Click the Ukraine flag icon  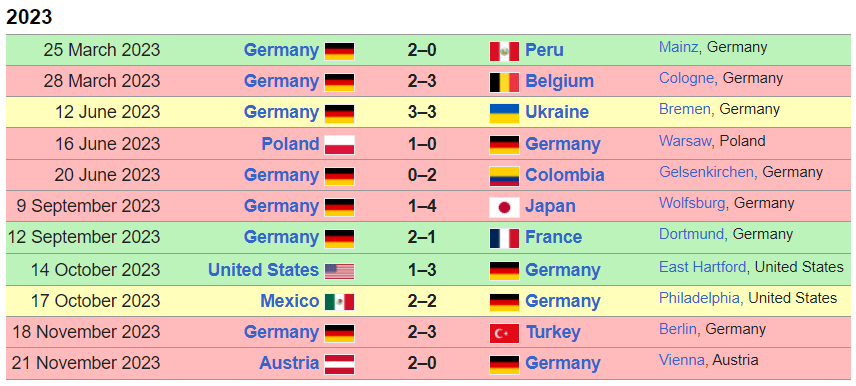click(x=504, y=113)
